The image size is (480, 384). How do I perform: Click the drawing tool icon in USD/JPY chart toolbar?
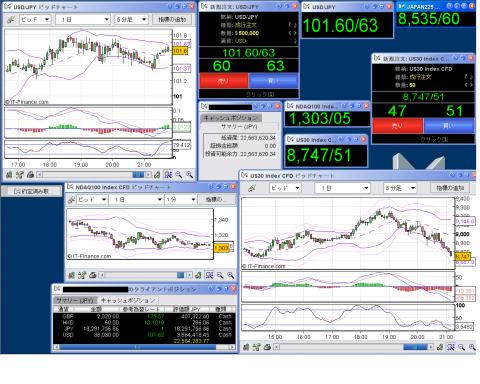(11, 20)
